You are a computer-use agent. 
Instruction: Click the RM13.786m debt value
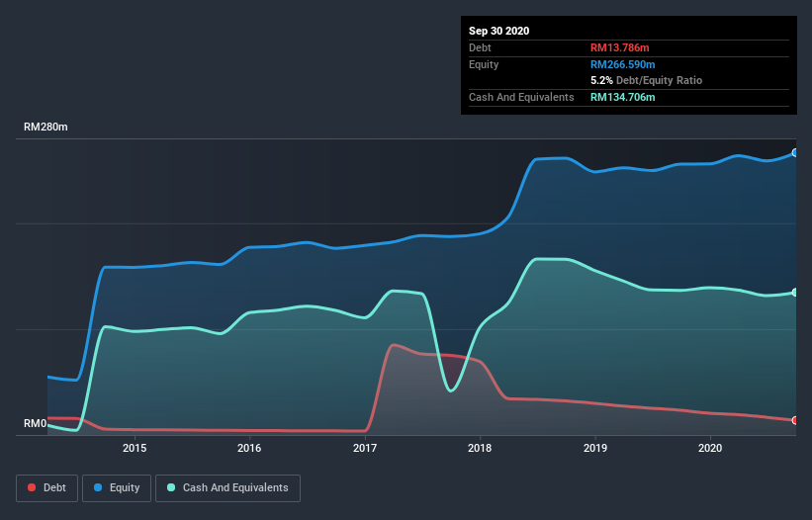click(619, 47)
